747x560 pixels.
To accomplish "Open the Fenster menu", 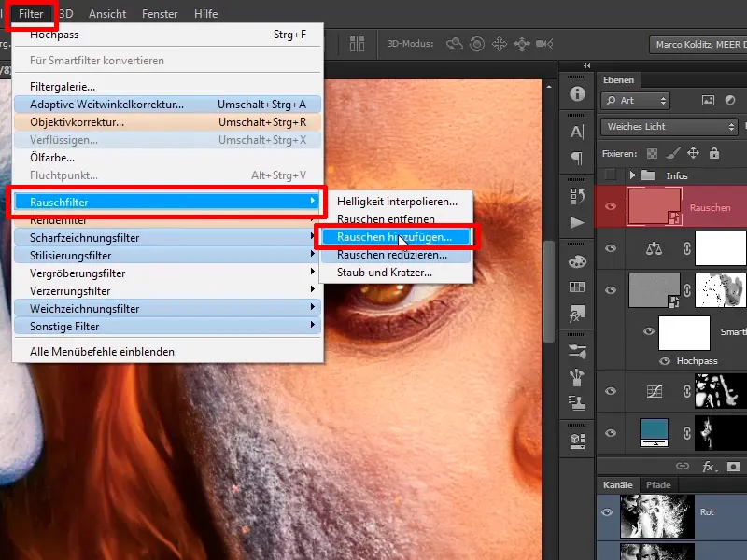I will [160, 14].
